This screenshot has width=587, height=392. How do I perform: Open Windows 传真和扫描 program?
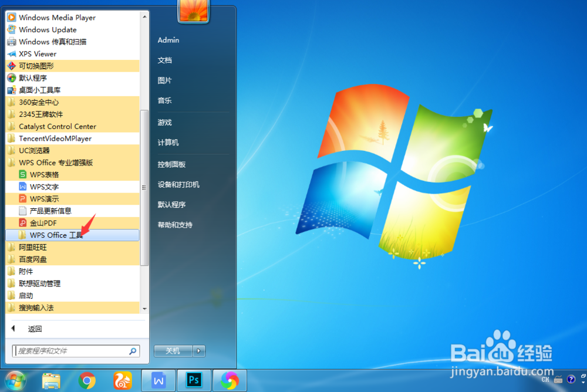(73, 42)
